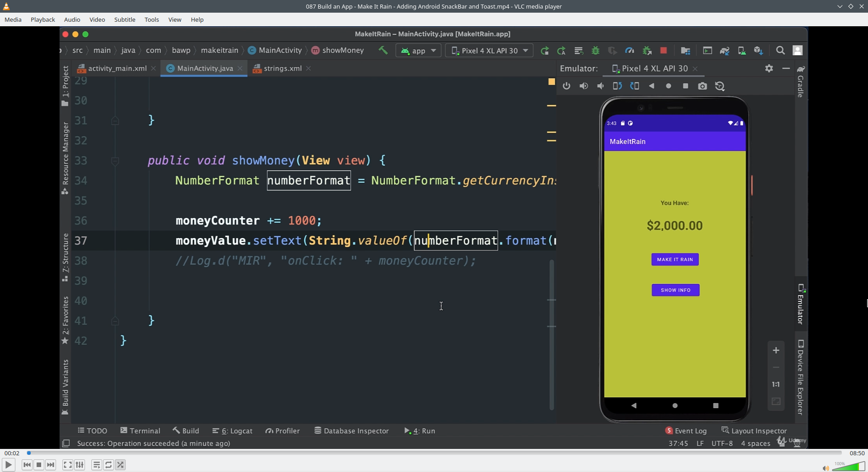Open the SDK Manager icon

759,51
